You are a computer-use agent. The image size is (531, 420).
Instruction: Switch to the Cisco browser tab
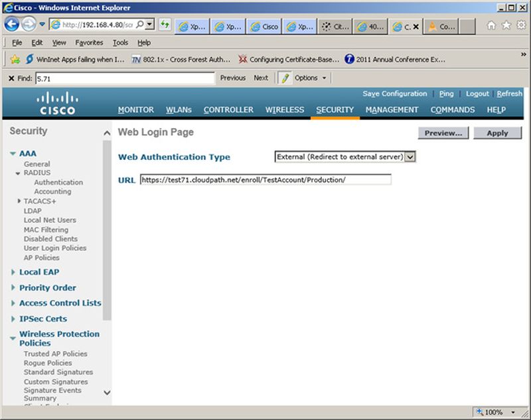click(265, 27)
